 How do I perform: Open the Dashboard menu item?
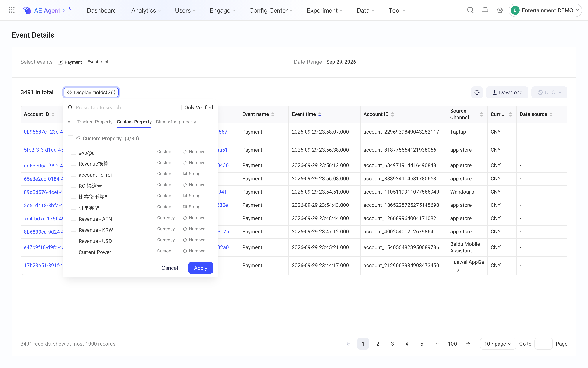[x=102, y=10]
